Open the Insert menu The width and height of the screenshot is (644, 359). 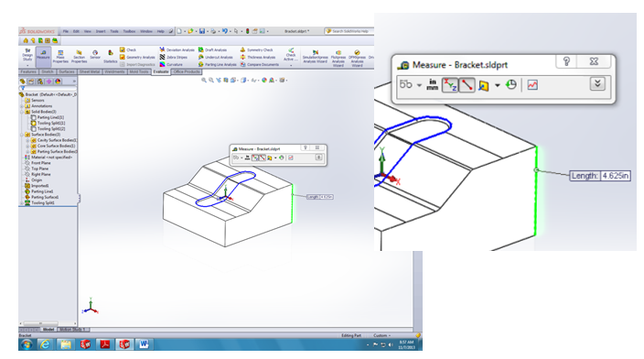coord(101,31)
